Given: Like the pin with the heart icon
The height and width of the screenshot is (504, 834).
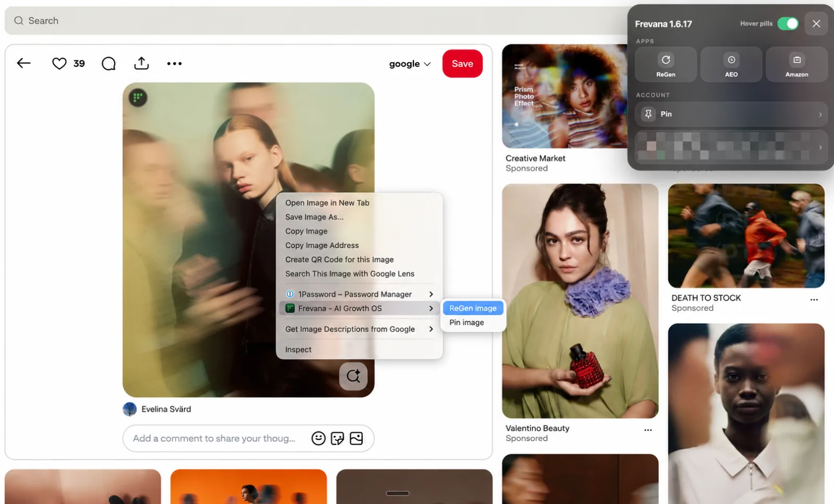Looking at the screenshot, I should coord(59,64).
